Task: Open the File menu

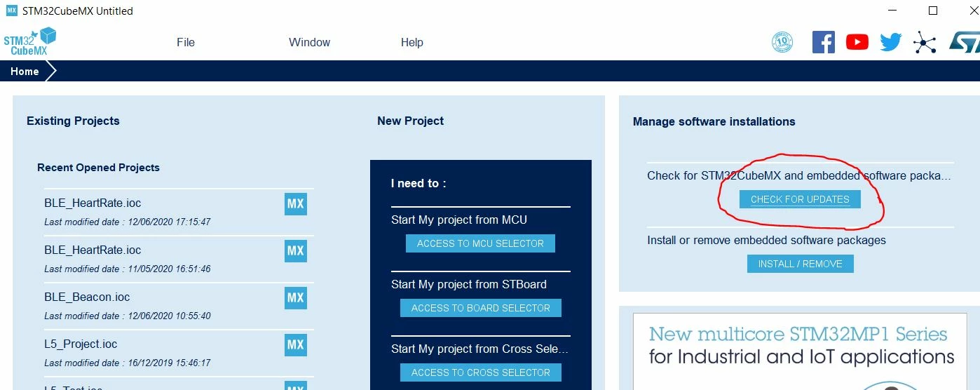Action: 186,42
